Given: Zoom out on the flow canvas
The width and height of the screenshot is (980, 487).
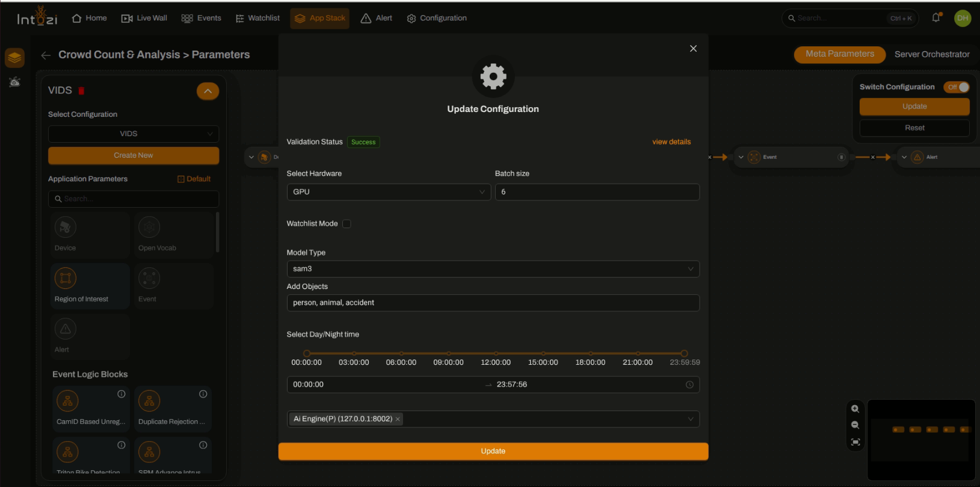Looking at the screenshot, I should coord(855,425).
